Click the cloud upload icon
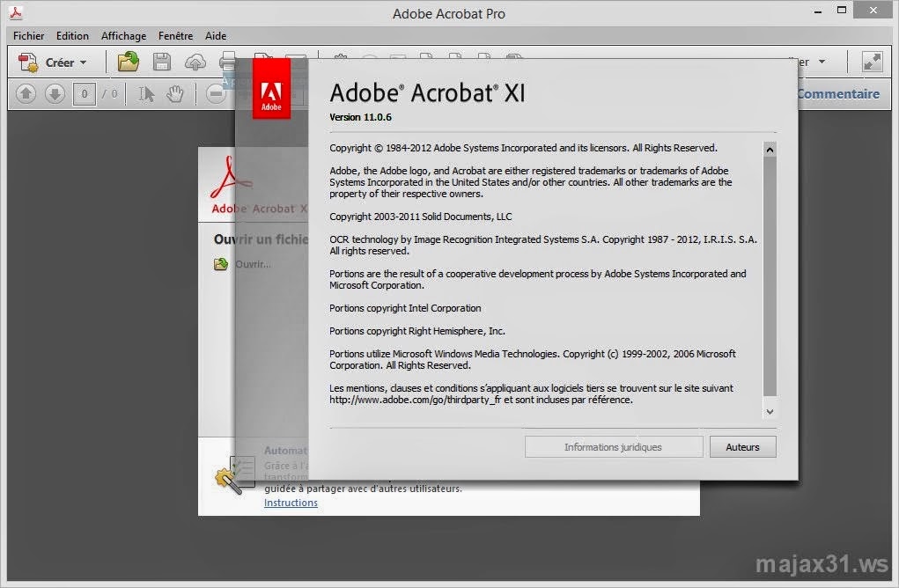 coord(195,62)
